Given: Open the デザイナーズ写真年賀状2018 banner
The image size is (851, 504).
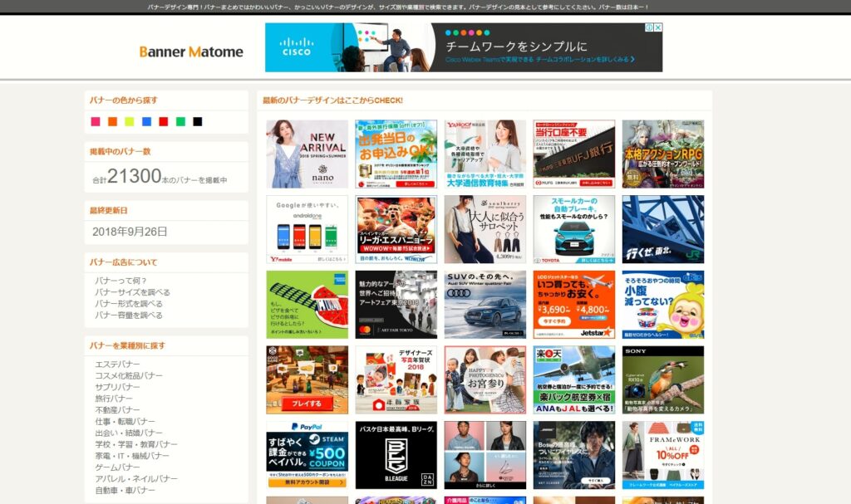Looking at the screenshot, I should point(396,379).
